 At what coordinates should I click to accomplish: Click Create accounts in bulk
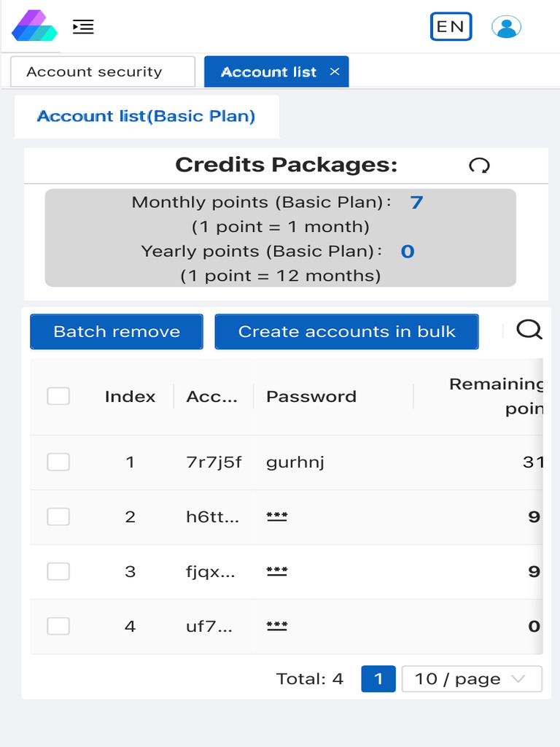(x=346, y=332)
